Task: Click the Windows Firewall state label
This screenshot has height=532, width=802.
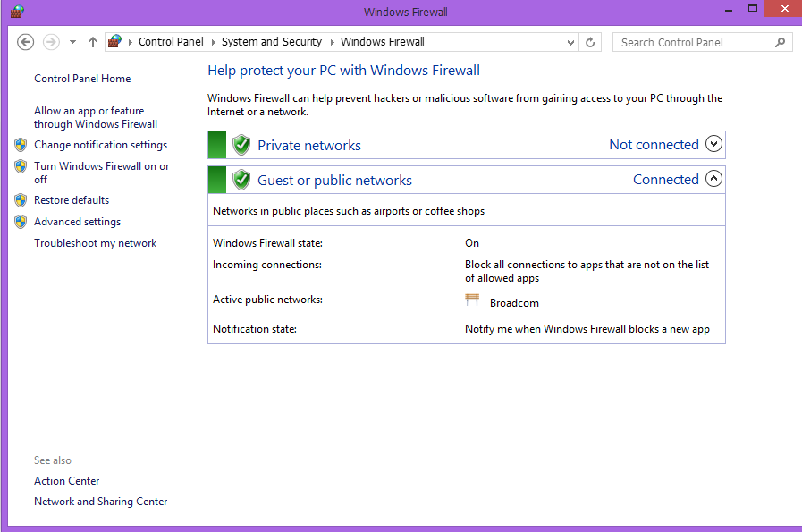Action: [x=267, y=243]
